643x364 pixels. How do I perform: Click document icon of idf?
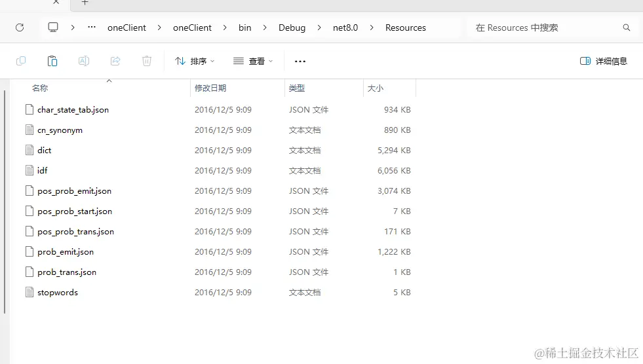(29, 170)
